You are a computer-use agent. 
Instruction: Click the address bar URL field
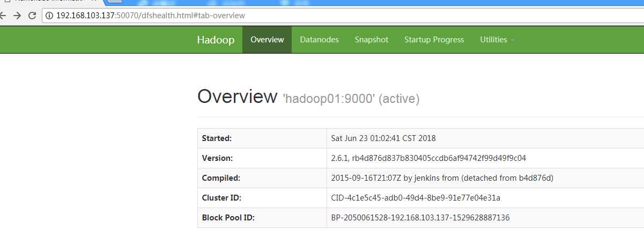[343, 16]
